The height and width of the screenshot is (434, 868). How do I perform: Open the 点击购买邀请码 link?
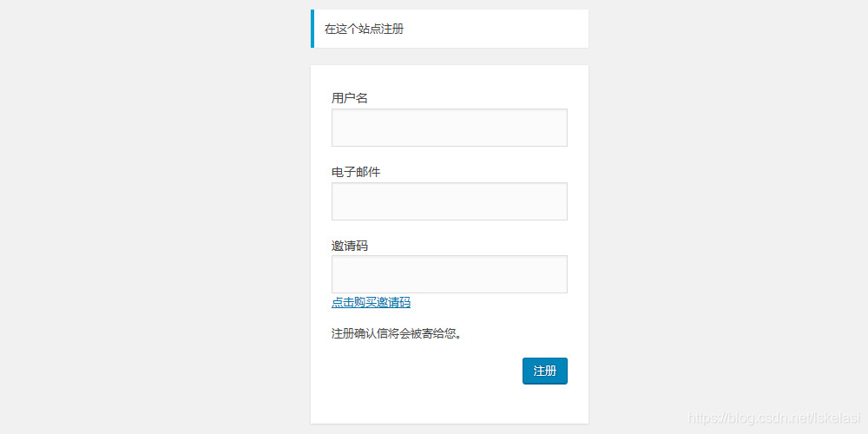pos(371,303)
